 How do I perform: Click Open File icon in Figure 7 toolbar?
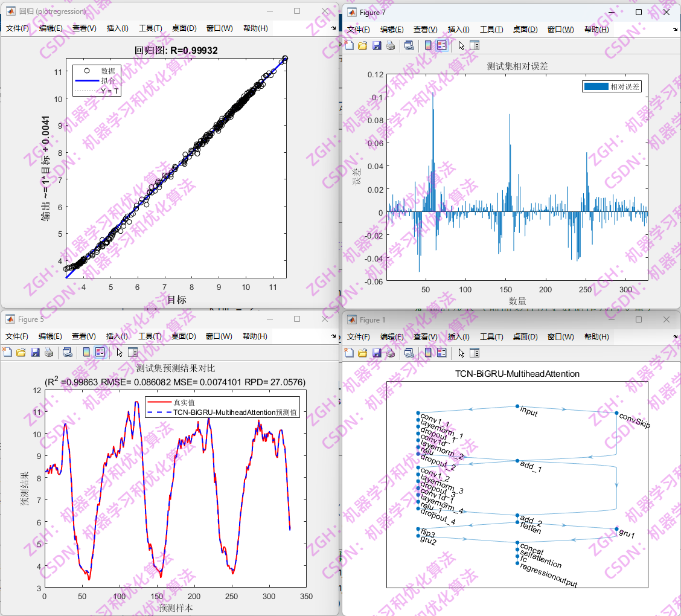[x=363, y=46]
